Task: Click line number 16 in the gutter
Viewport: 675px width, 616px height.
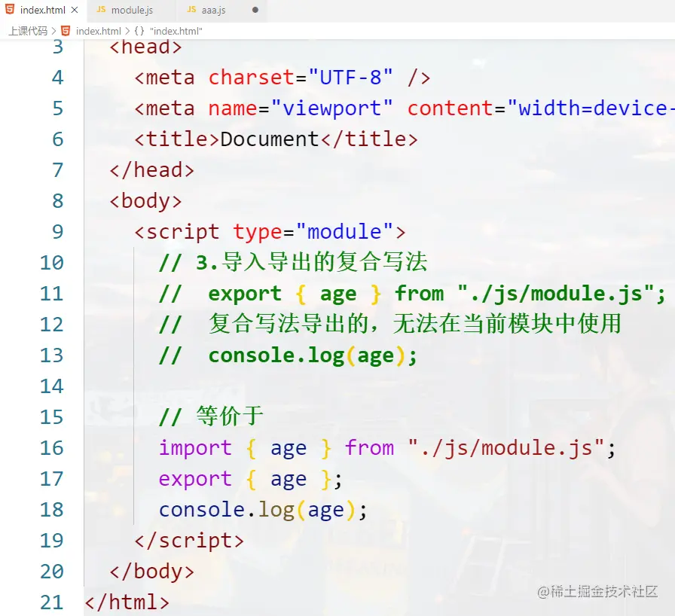Action: (52, 448)
